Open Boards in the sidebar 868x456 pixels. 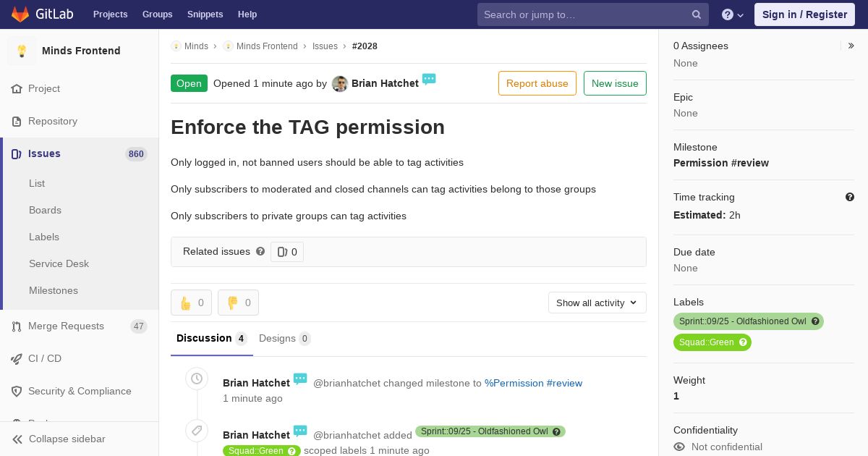click(45, 211)
